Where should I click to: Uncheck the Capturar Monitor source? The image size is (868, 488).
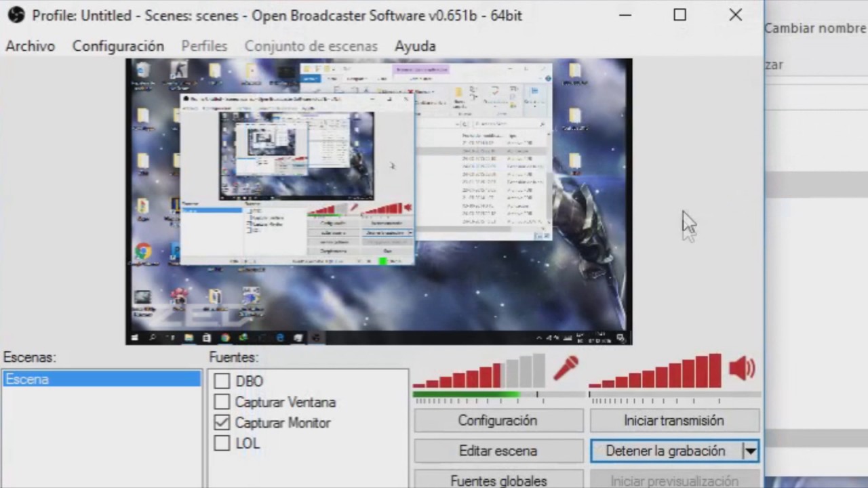tap(222, 422)
